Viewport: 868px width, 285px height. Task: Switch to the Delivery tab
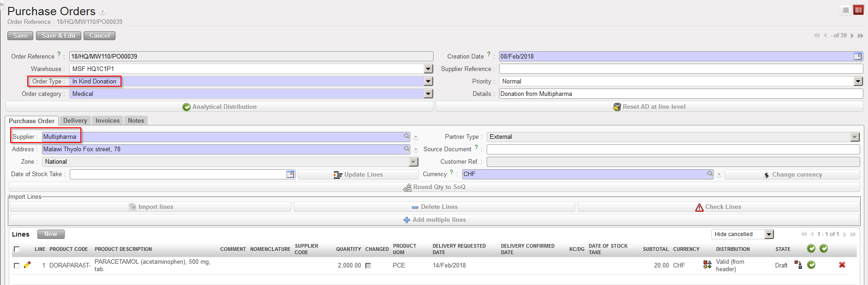click(75, 121)
